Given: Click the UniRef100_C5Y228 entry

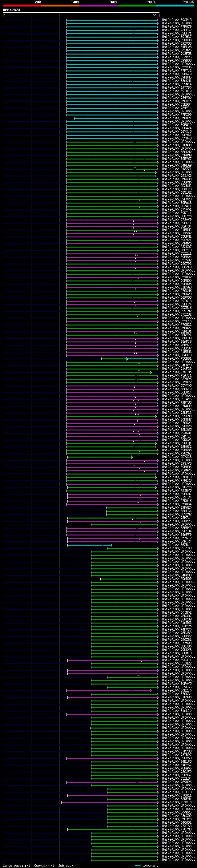Looking at the screenshot, I should coord(176,457).
